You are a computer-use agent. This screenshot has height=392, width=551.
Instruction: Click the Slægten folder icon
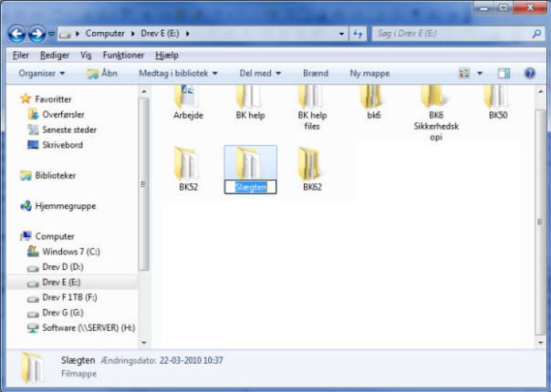click(x=249, y=162)
